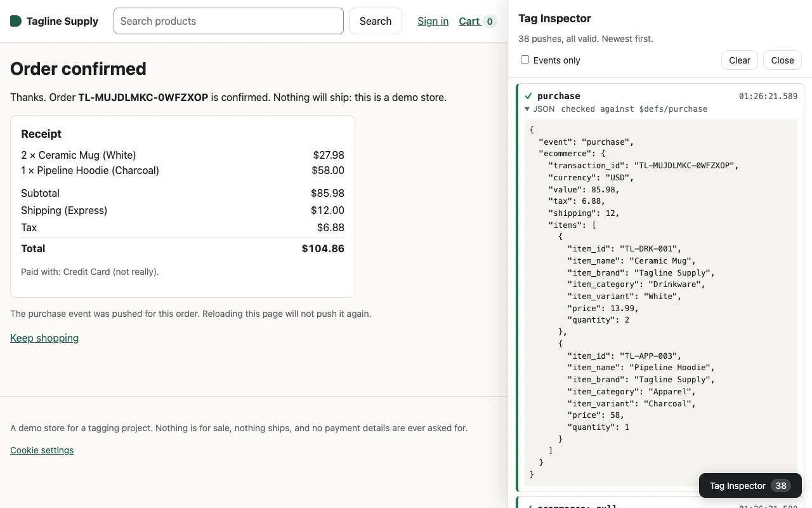Click the "item_id": "TL-APP-003" JSON line
The image size is (812, 508).
coord(624,356)
